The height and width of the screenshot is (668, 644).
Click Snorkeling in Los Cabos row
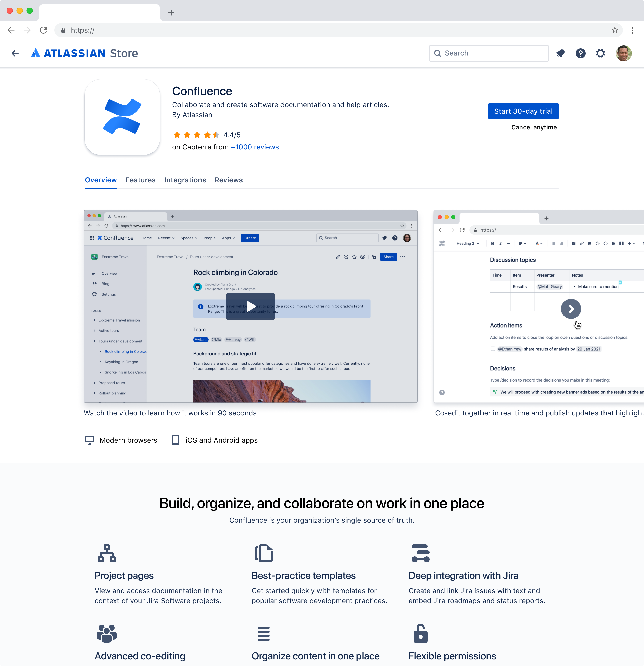pos(125,372)
